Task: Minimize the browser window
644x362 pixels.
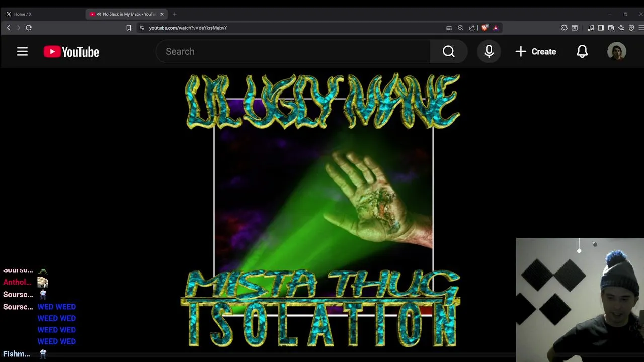Action: 610,14
